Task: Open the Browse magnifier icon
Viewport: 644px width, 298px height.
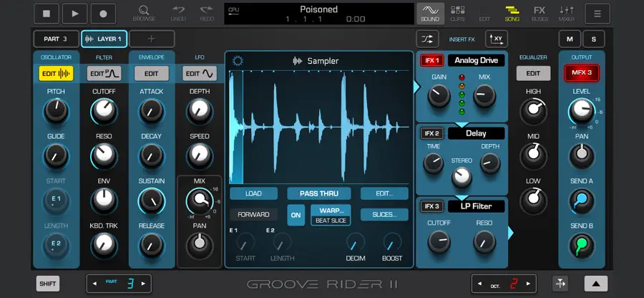Action: [x=144, y=14]
